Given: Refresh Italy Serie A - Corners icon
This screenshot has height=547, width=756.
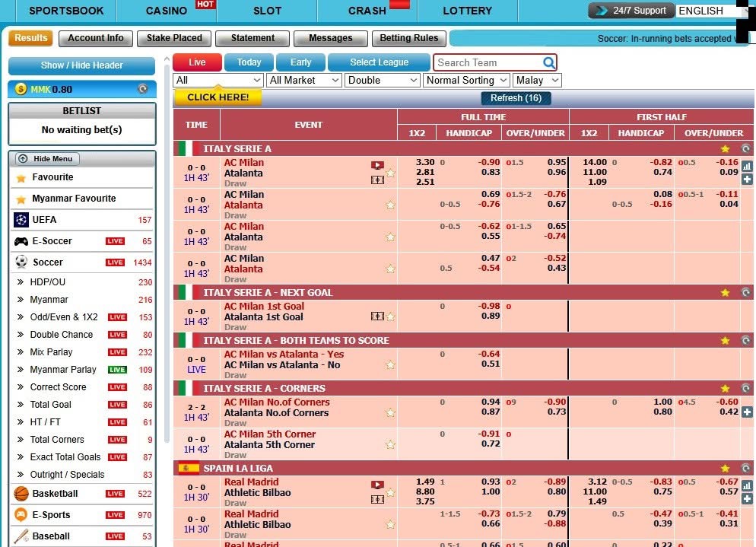Looking at the screenshot, I should point(745,388).
